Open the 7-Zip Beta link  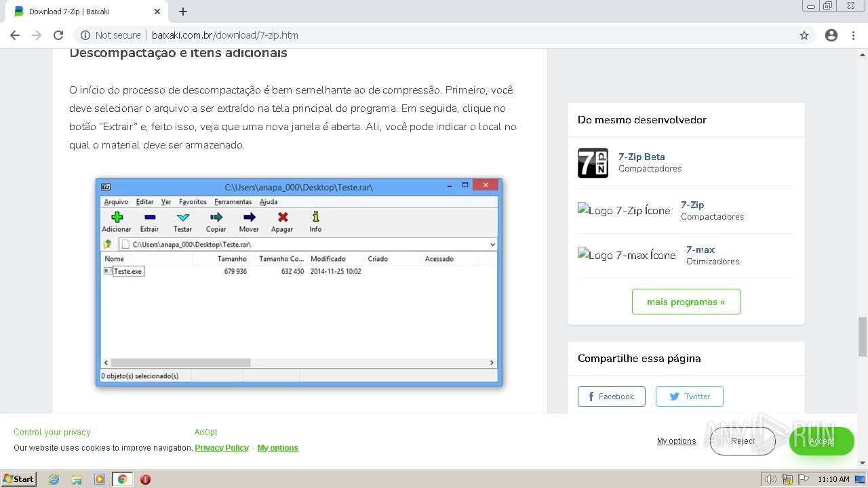[x=642, y=157]
